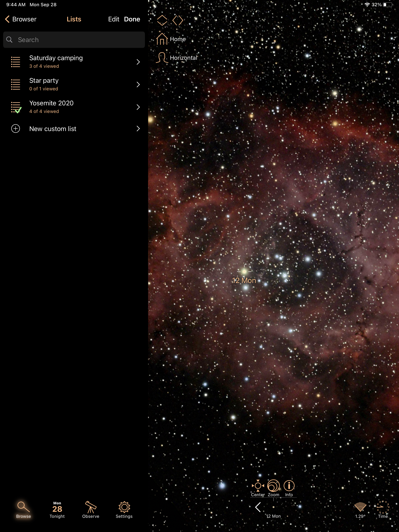Click the Search input field

[x=74, y=40]
